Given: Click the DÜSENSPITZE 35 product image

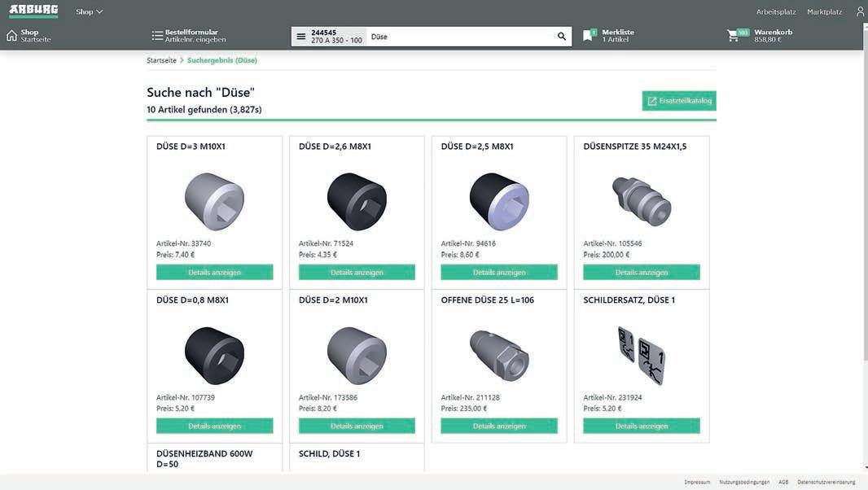Looking at the screenshot, I should (x=641, y=201).
